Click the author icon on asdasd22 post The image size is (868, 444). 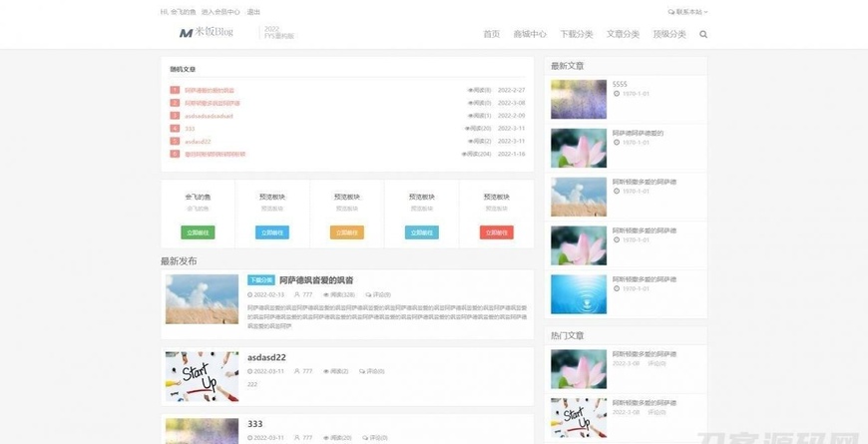pos(297,371)
